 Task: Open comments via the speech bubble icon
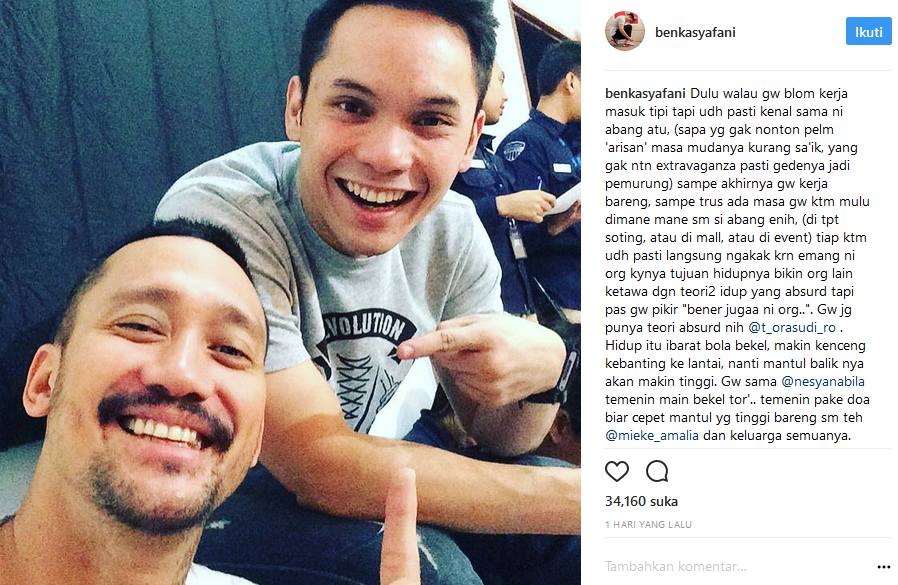657,471
